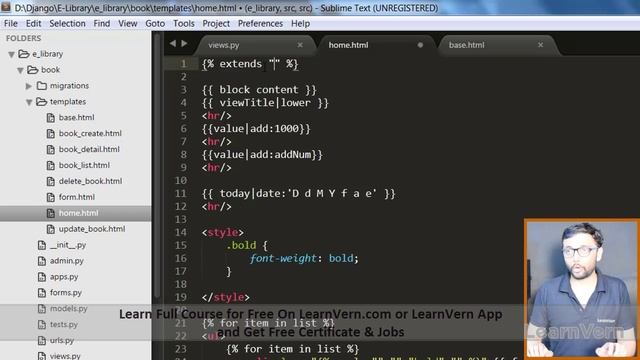Open models.py from the sidebar
This screenshot has width=640, height=360.
69,309
